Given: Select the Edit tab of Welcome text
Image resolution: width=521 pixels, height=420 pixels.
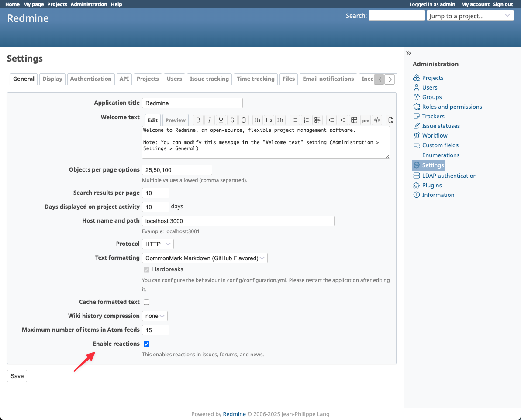Looking at the screenshot, I should click(153, 120).
